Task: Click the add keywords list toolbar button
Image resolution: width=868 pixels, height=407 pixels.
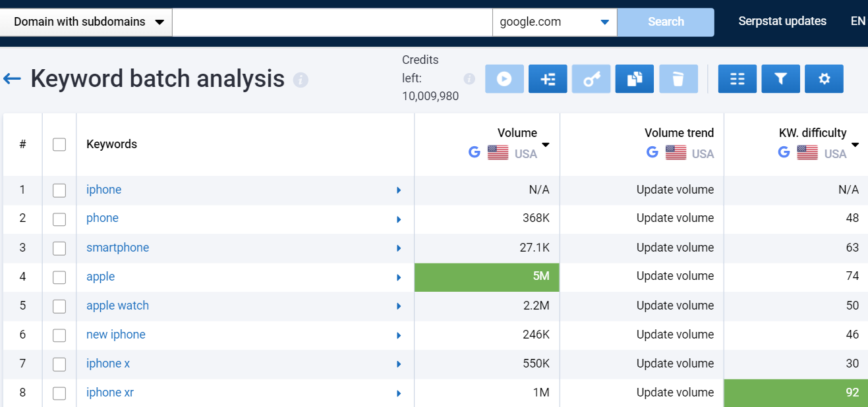Action: [x=548, y=79]
